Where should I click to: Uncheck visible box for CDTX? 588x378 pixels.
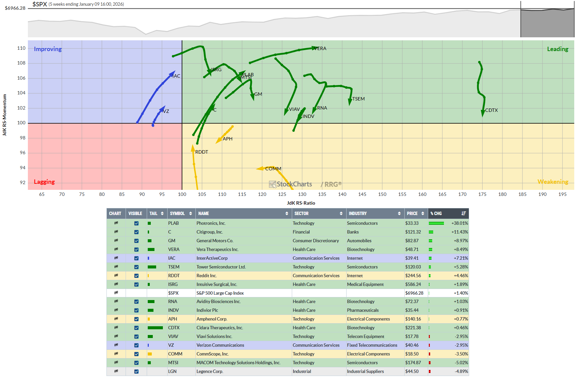click(x=136, y=328)
